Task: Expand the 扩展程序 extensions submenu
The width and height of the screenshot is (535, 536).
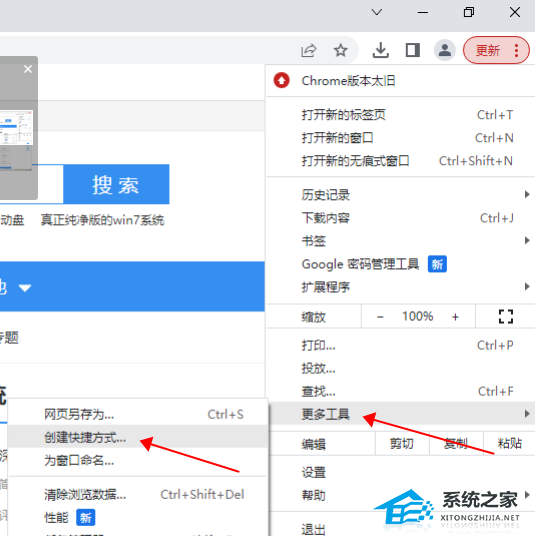Action: 401,287
